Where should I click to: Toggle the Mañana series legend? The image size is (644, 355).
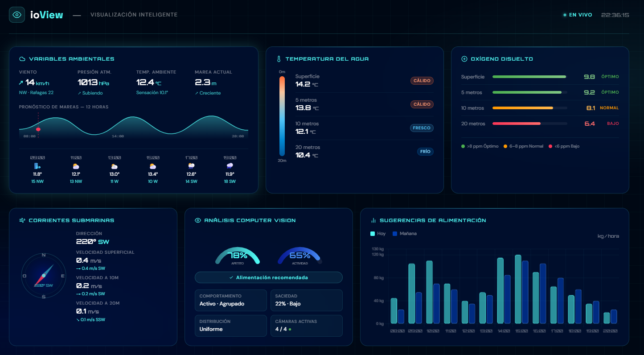coord(403,233)
